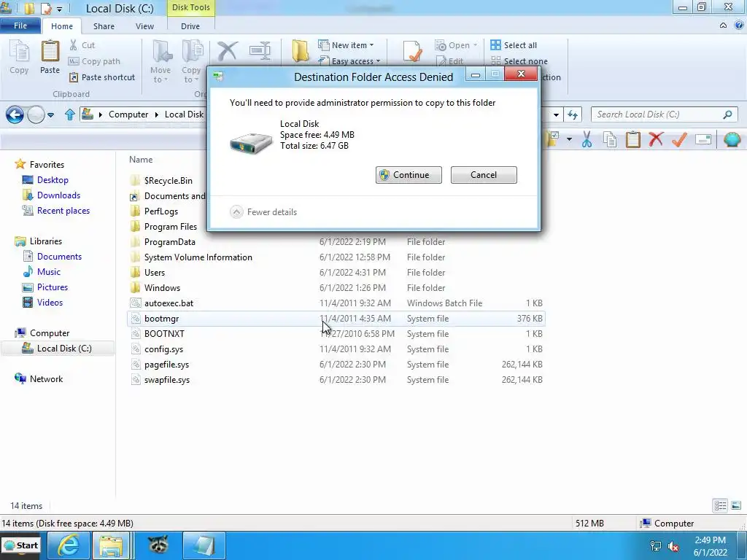Click Cancel in access denied dialog
The width and height of the screenshot is (747, 560).
(484, 175)
